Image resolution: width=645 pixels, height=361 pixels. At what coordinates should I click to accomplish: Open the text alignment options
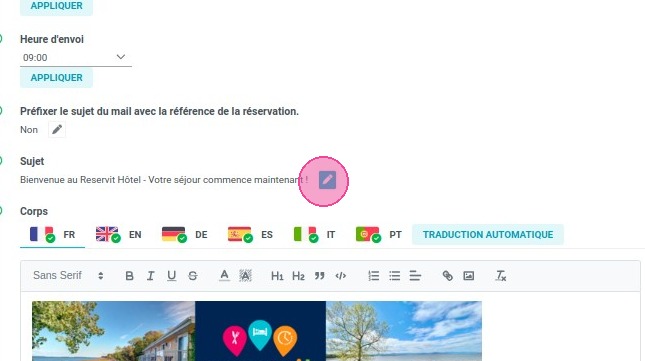(x=415, y=275)
